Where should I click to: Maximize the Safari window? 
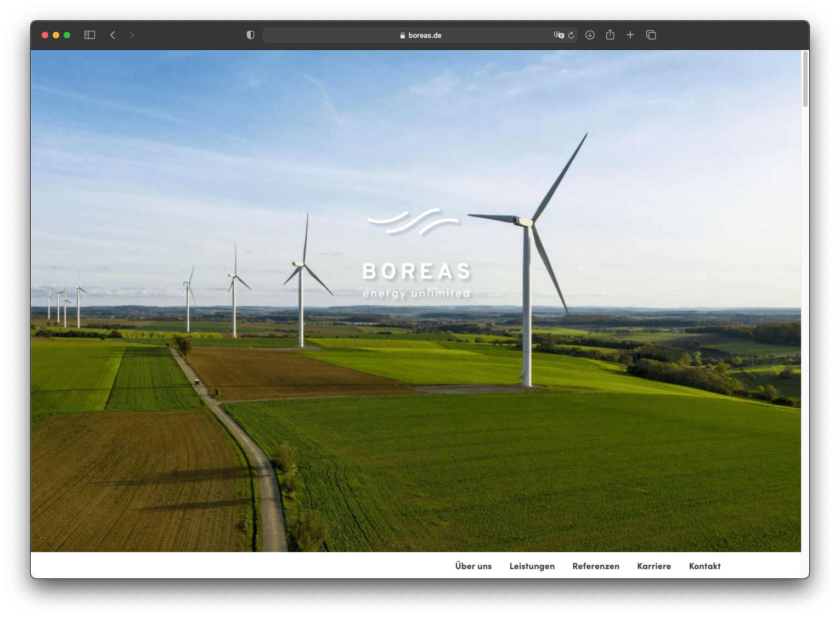click(67, 35)
